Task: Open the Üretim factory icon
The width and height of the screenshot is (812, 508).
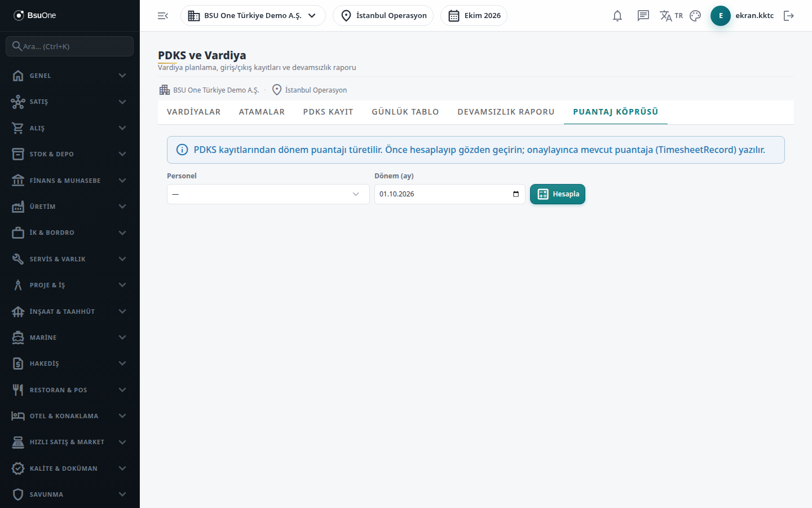Action: (18, 207)
